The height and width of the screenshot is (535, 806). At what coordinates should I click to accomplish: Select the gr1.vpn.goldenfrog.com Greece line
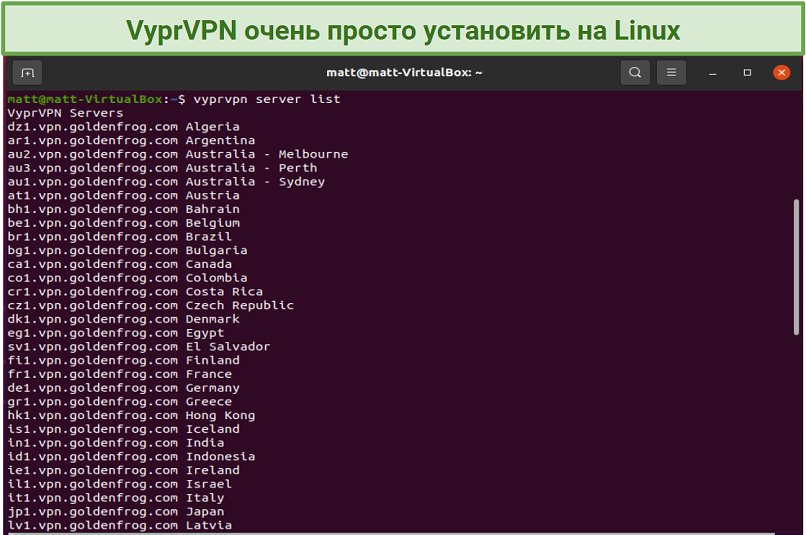pos(119,402)
